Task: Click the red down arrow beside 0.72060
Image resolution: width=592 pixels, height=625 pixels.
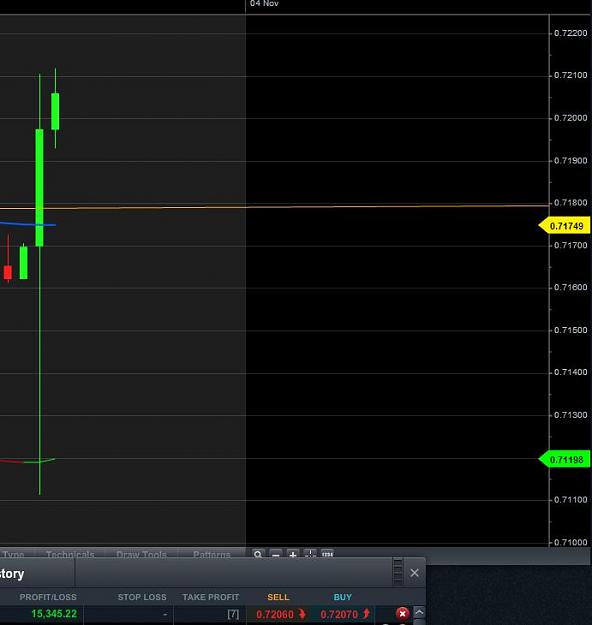Action: click(x=302, y=614)
